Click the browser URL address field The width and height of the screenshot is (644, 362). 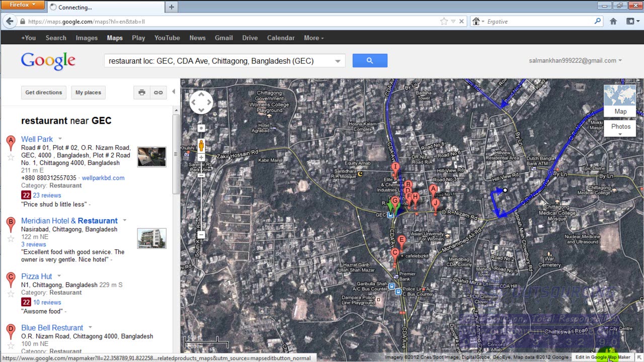[231, 22]
